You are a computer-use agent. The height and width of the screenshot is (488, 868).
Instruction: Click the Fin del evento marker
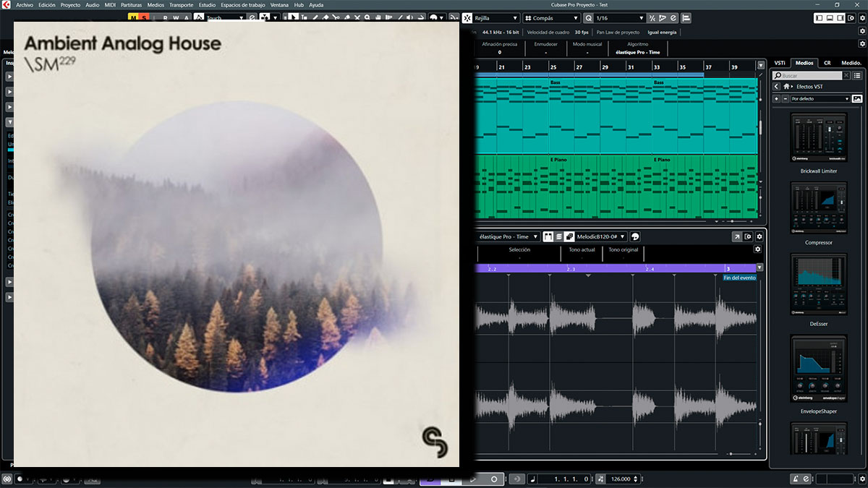739,278
